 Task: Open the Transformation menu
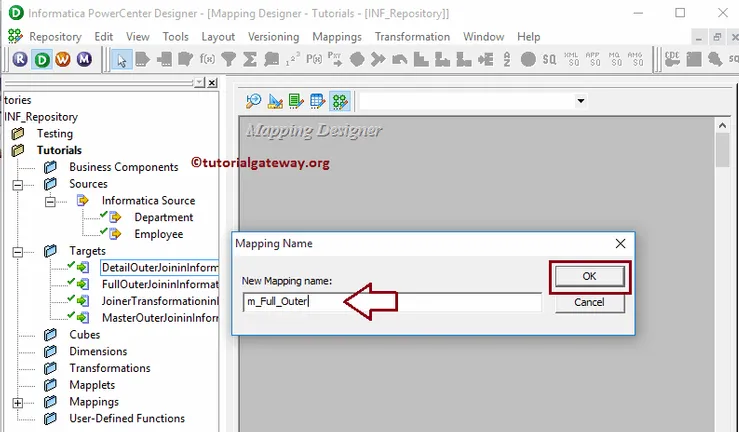pos(412,37)
